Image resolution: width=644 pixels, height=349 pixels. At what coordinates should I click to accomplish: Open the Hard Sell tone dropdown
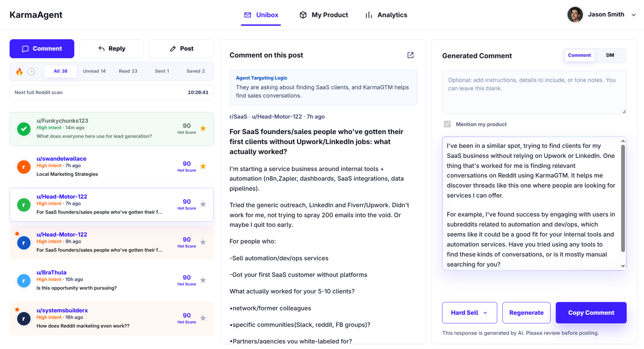pyautogui.click(x=469, y=313)
